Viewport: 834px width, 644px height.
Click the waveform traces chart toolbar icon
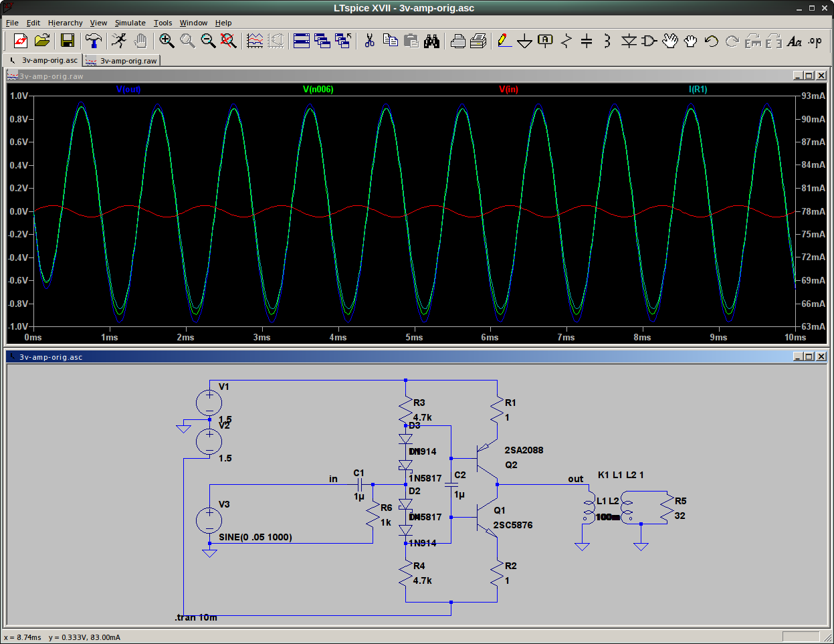click(x=255, y=41)
